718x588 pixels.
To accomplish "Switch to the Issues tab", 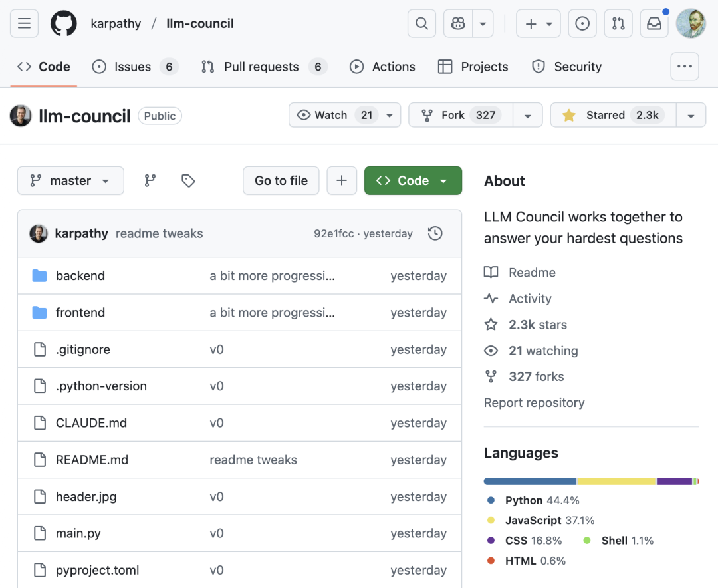I will click(x=134, y=67).
